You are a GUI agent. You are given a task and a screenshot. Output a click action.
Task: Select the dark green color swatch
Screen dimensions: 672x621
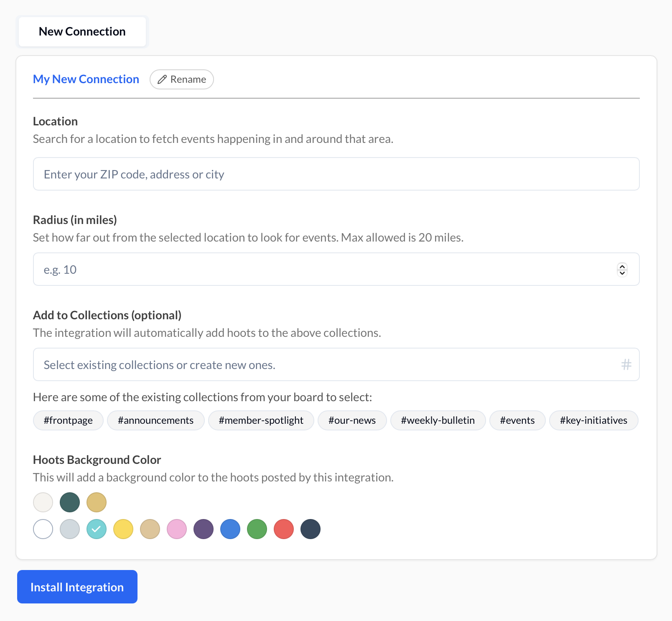point(70,502)
